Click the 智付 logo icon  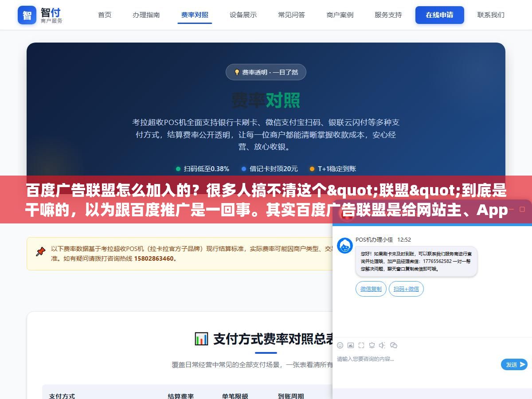click(x=27, y=15)
